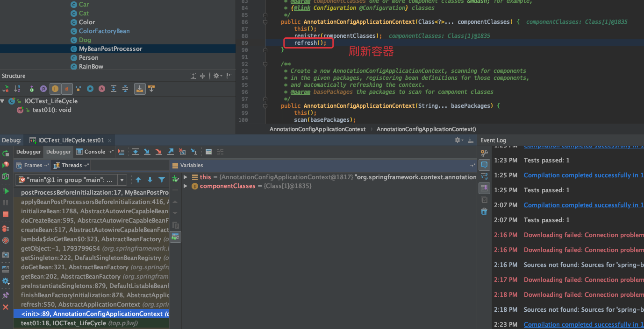Open Structure panel gear settings menu
This screenshot has width=644, height=329.
click(217, 76)
